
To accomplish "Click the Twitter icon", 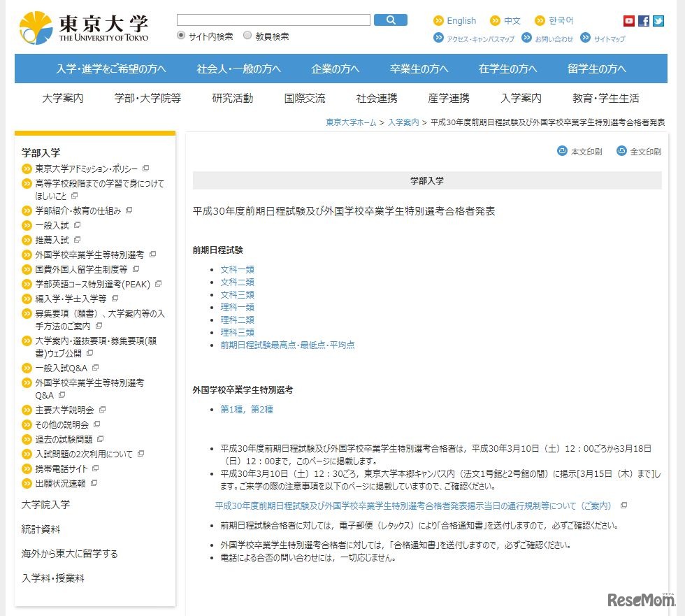I will coord(658,21).
